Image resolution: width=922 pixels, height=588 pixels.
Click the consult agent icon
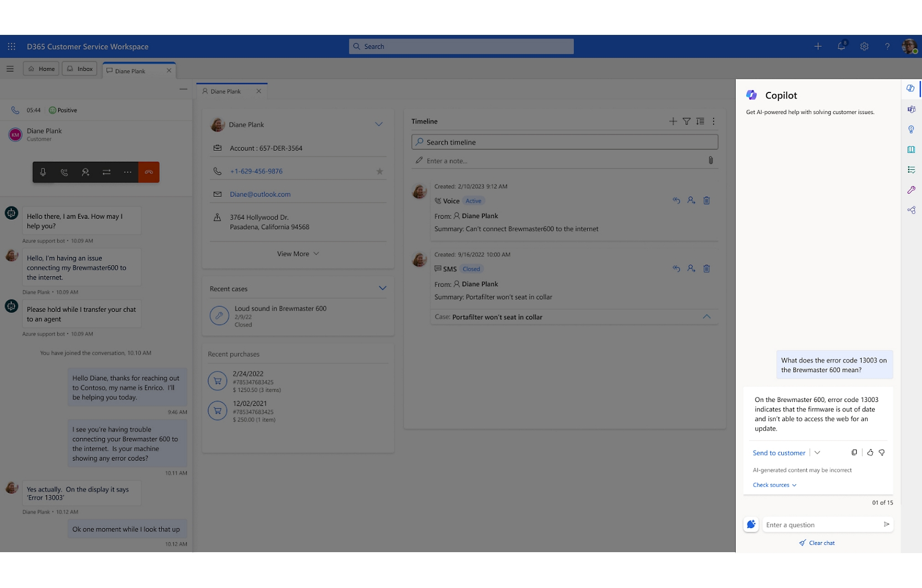[x=85, y=172]
